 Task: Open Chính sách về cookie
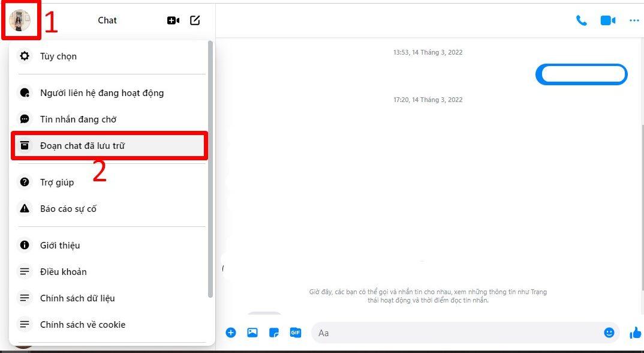click(81, 324)
